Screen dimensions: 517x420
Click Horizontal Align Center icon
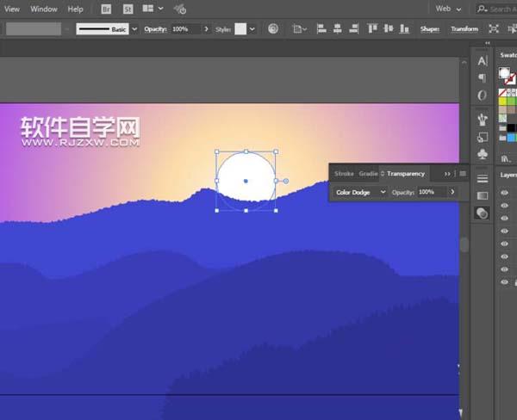(337, 29)
